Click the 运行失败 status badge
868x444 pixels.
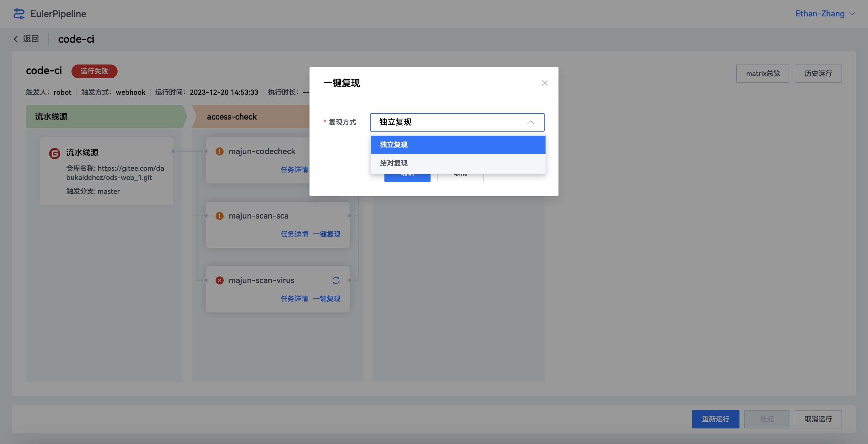94,71
